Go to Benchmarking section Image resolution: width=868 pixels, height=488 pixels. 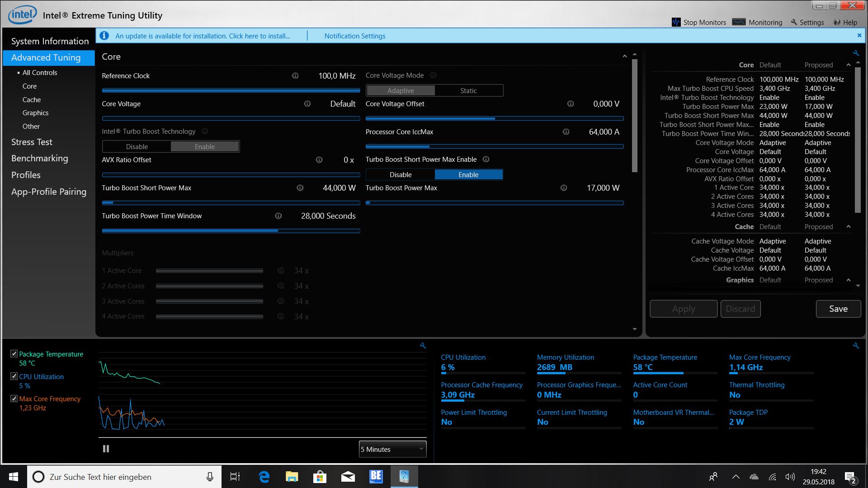coord(40,158)
